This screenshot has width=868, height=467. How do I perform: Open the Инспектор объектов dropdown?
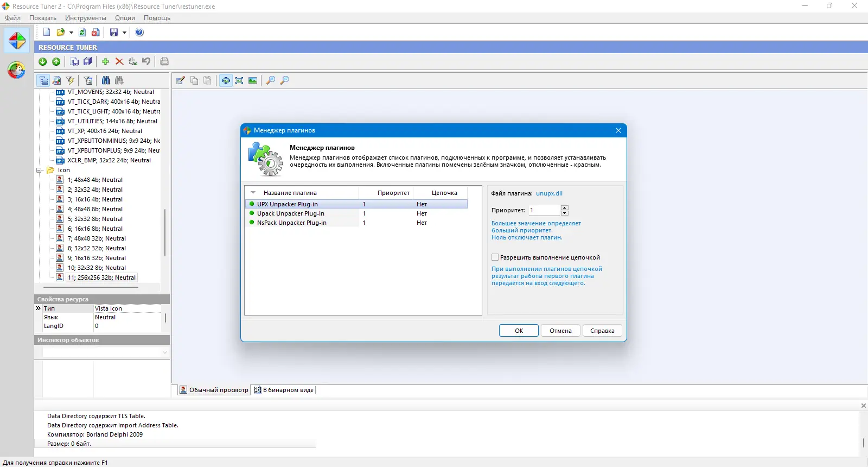pos(165,352)
